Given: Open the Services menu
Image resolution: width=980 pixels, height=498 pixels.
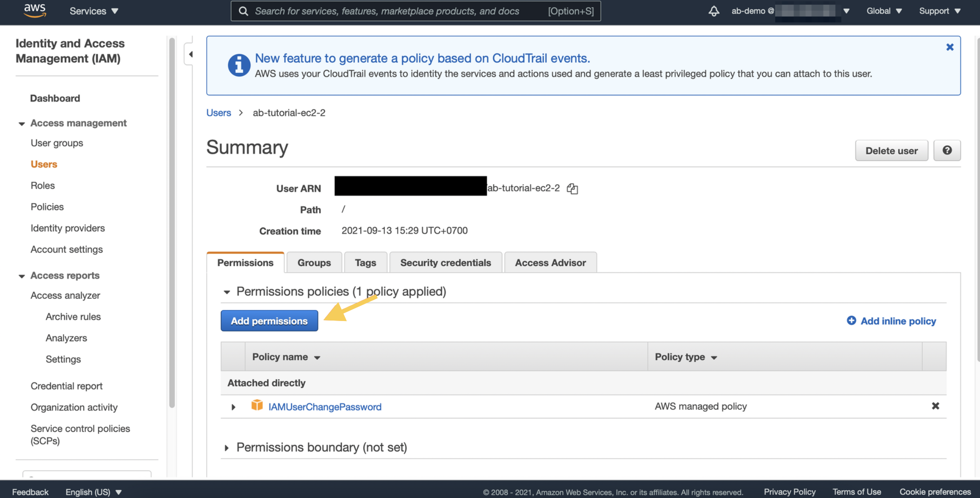Looking at the screenshot, I should click(94, 11).
